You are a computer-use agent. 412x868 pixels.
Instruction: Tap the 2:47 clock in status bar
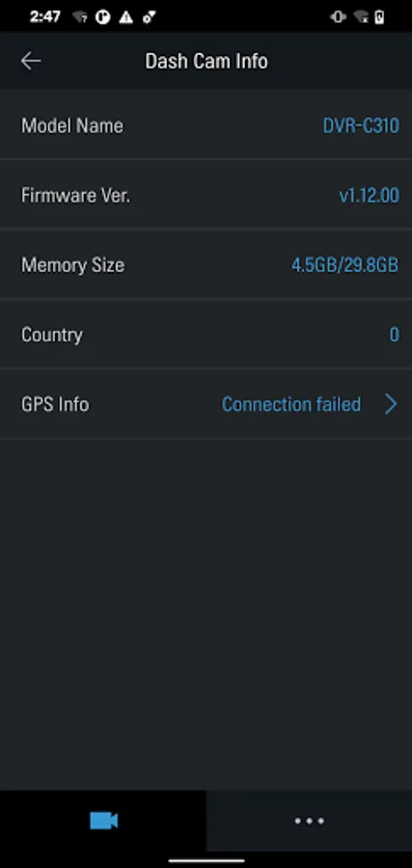[x=44, y=17]
